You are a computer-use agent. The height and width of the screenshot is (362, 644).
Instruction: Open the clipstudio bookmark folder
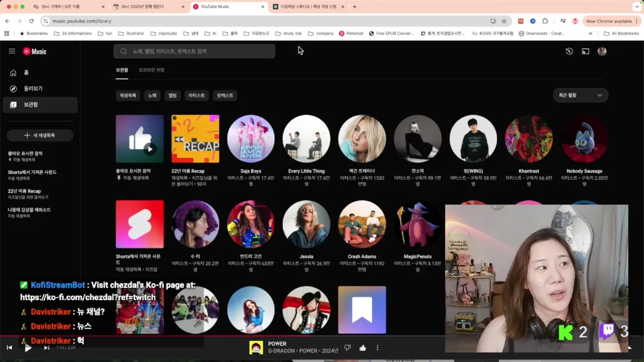(164, 33)
